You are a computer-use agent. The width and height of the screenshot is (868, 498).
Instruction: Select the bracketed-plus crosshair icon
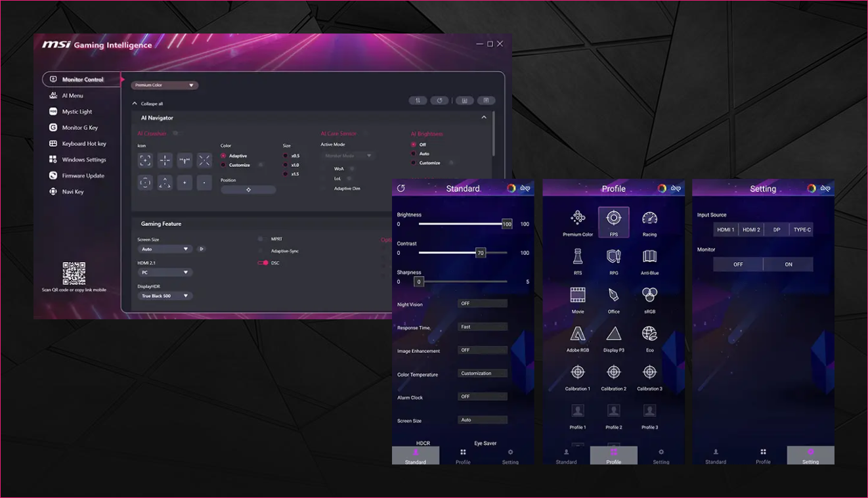[145, 160]
